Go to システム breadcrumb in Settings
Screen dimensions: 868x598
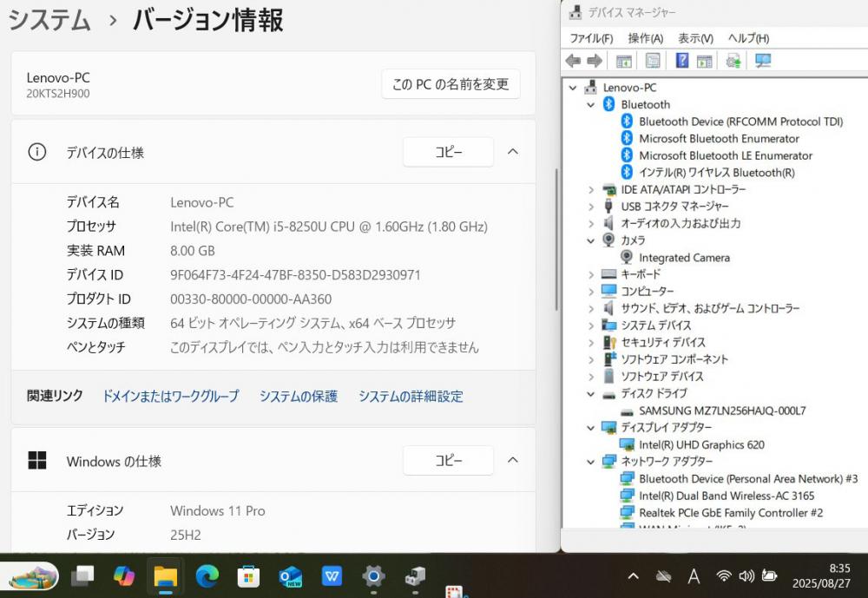(x=49, y=20)
